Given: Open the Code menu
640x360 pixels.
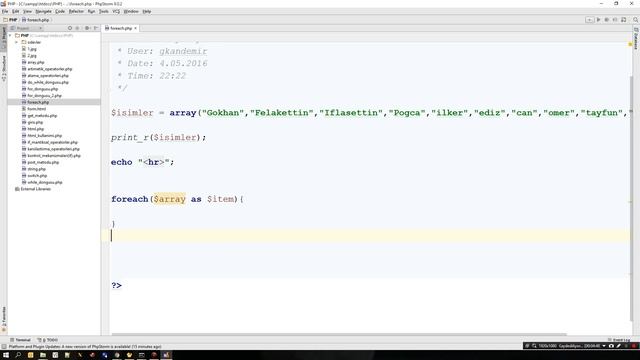Looking at the screenshot, I should pos(60,11).
